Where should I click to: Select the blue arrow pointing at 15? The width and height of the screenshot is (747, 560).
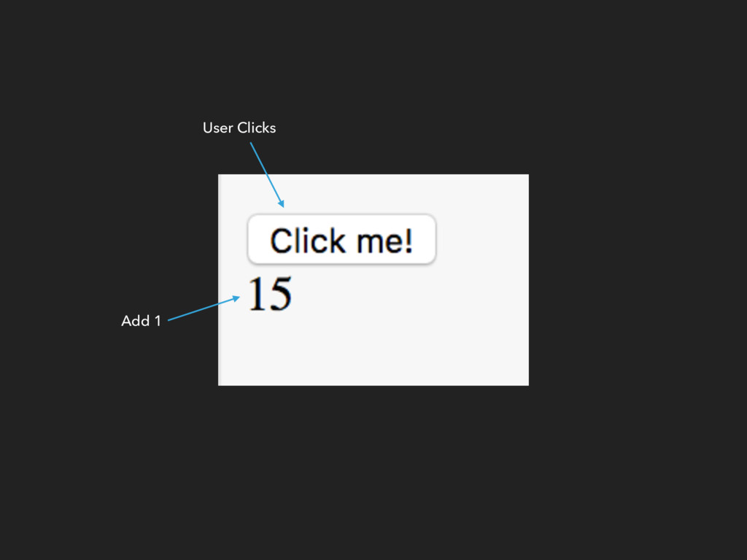204,308
